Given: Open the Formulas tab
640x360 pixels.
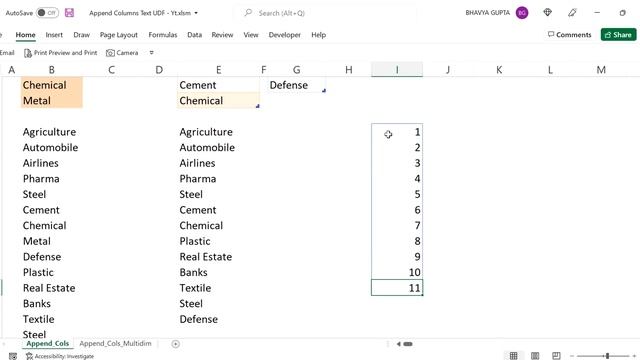Looking at the screenshot, I should (x=163, y=35).
